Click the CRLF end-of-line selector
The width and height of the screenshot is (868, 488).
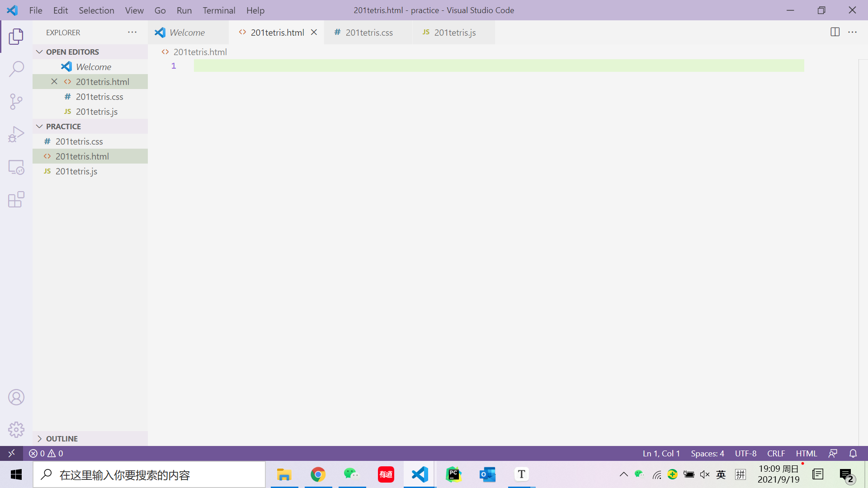(776, 453)
